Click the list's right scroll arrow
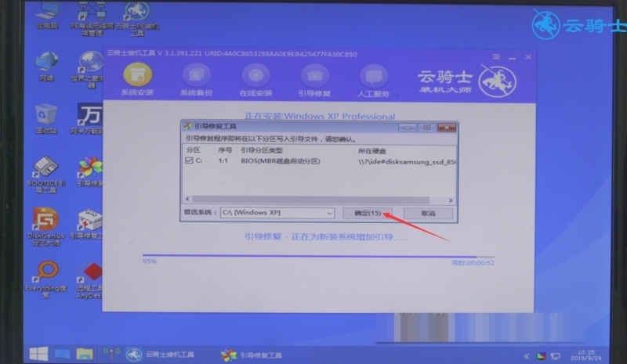 click(x=451, y=200)
